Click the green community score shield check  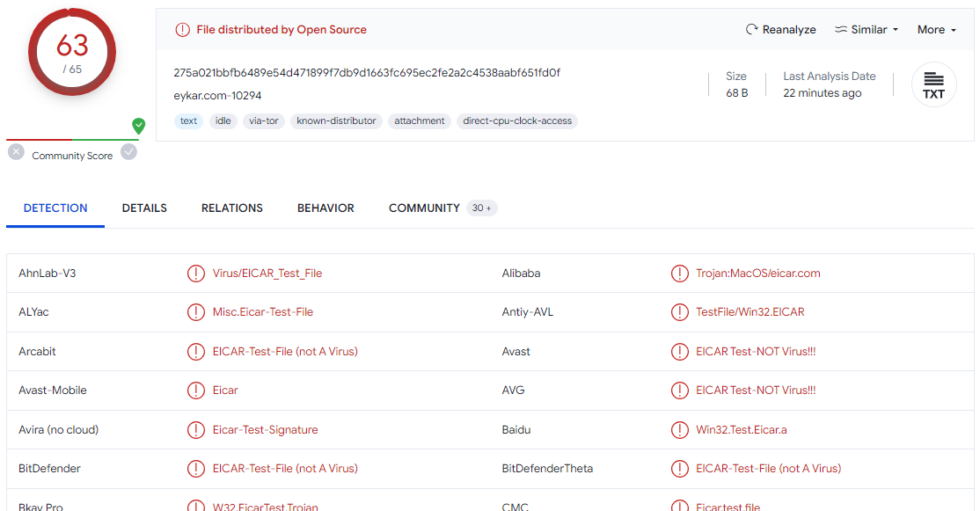tap(138, 126)
